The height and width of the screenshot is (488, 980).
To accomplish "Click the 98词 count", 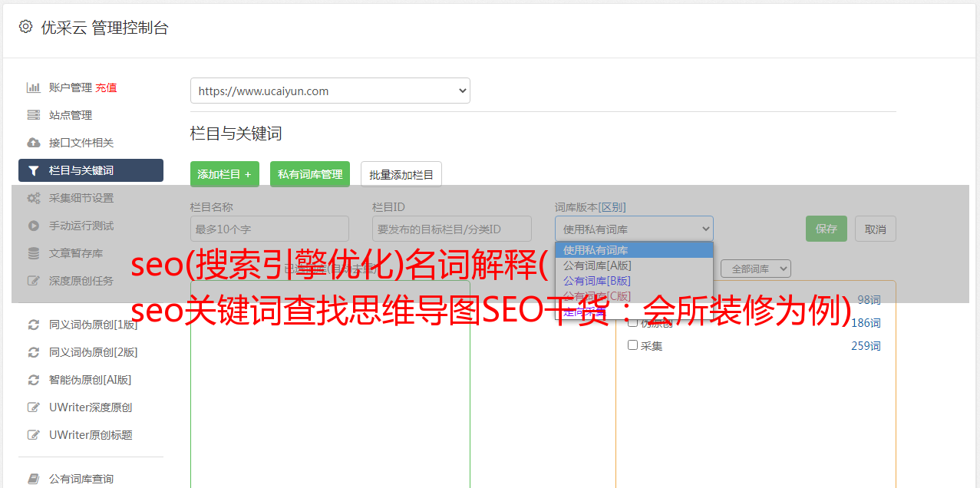I will click(869, 300).
